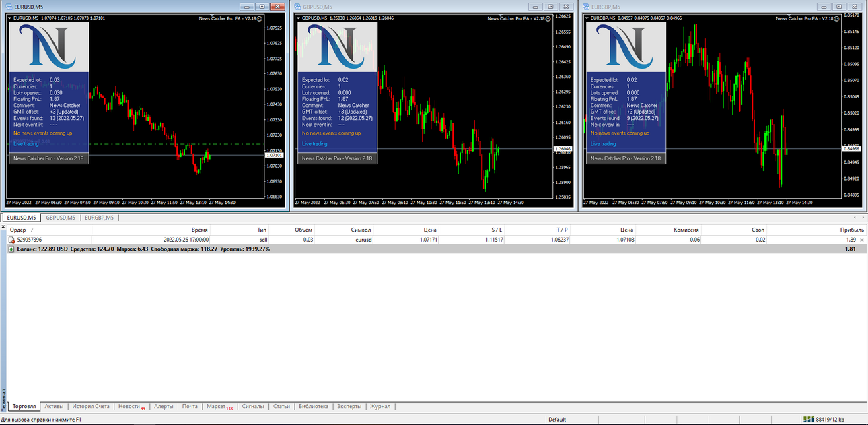Click the current price label 1.07101 on EURUSD scale
The width and height of the screenshot is (868, 425).
(274, 155)
